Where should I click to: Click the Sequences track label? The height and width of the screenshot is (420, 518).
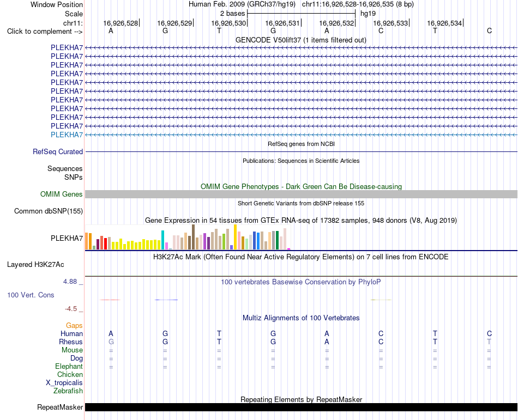tap(65, 168)
